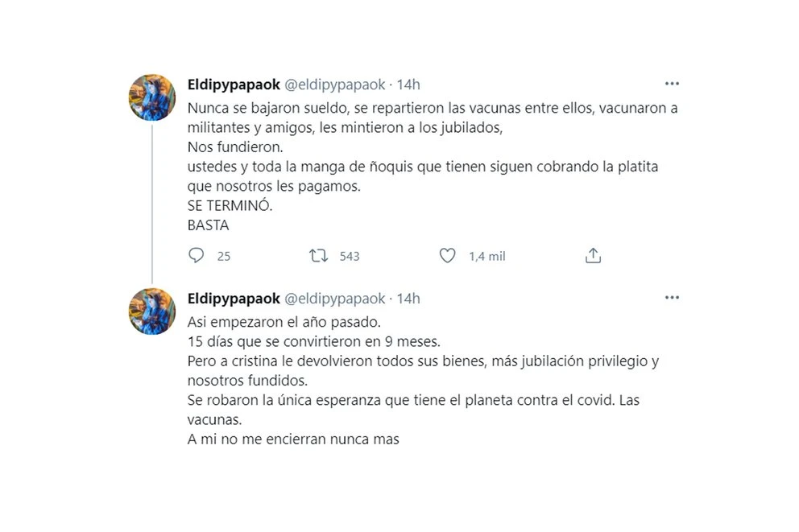The height and width of the screenshot is (532, 799).
Task: Click the thread line connecting both tweets
Action: pyautogui.click(x=152, y=201)
